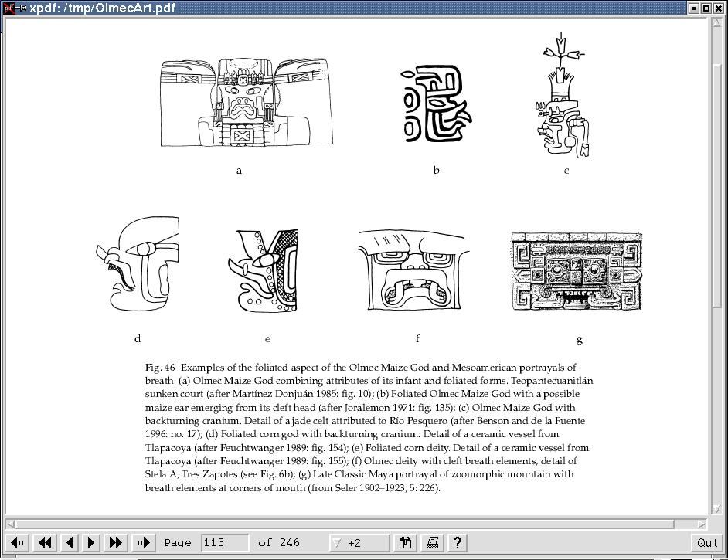Close the xpdf window

click(718, 8)
